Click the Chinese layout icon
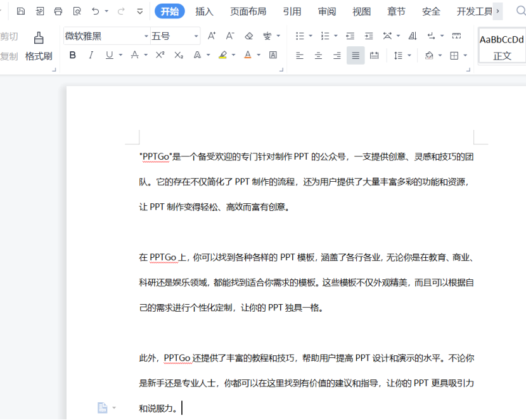The width and height of the screenshot is (526, 420). click(x=387, y=35)
